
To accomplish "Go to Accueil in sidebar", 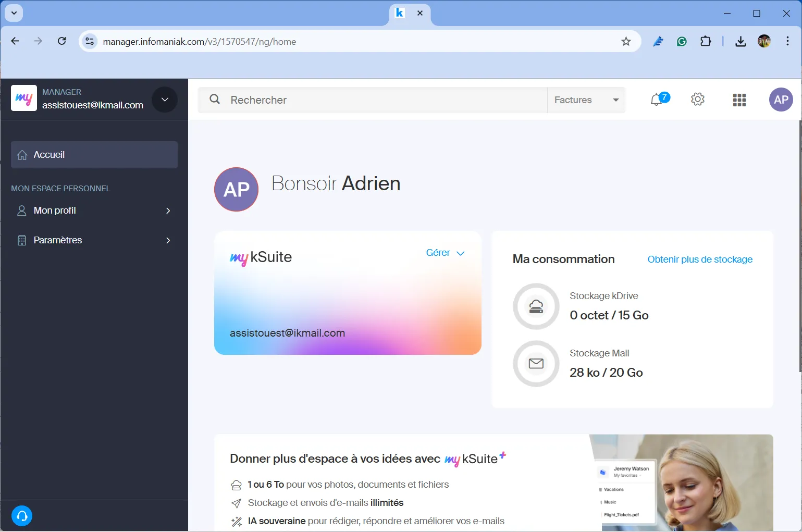I will tap(94, 155).
